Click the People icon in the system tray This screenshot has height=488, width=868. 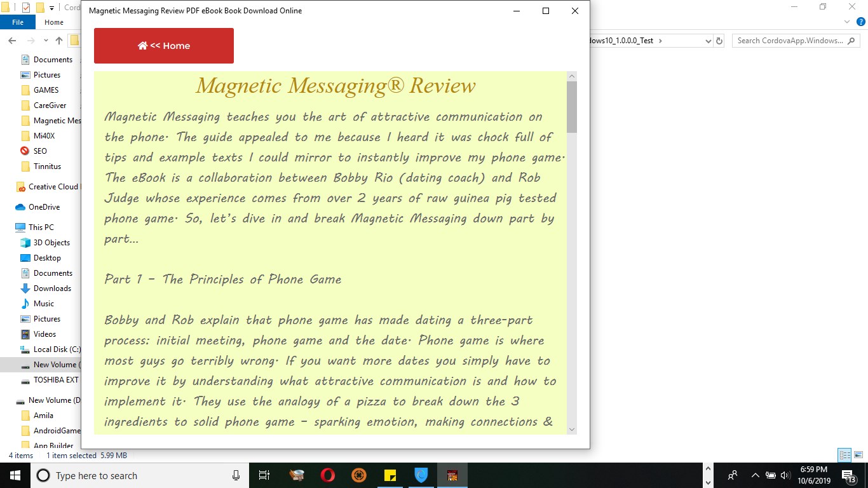coord(733,475)
